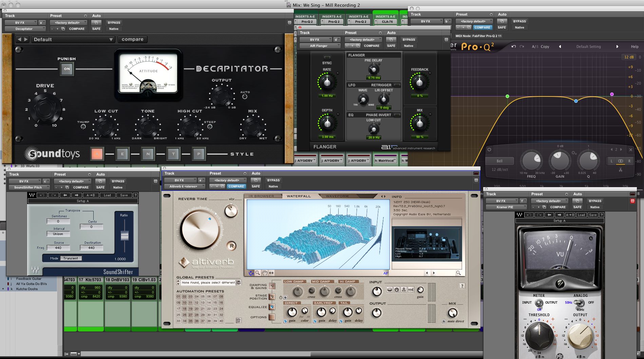Click the Decapitator previous preset arrow

pyautogui.click(x=19, y=39)
